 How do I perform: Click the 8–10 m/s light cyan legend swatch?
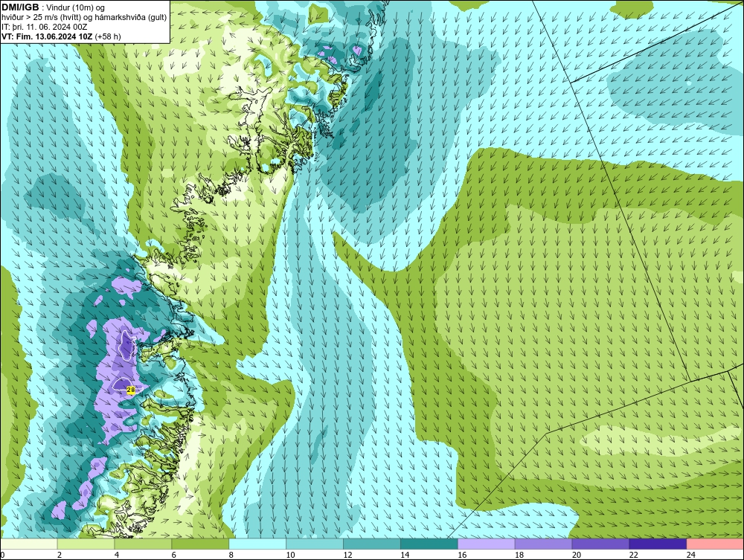(257, 544)
